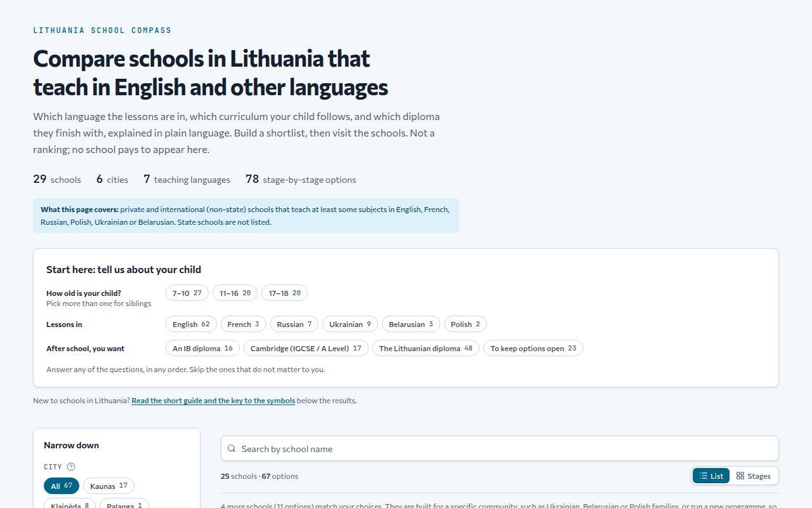Click the '29 schools' statistic
This screenshot has width=812, height=508.
(x=57, y=179)
